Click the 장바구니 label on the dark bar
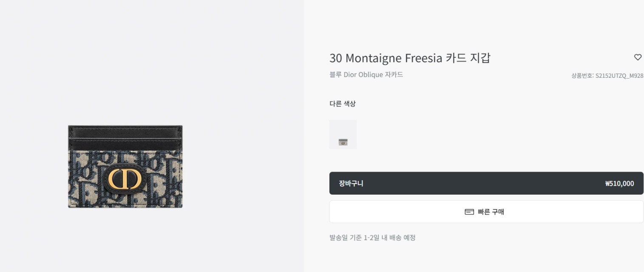 pyautogui.click(x=350, y=183)
